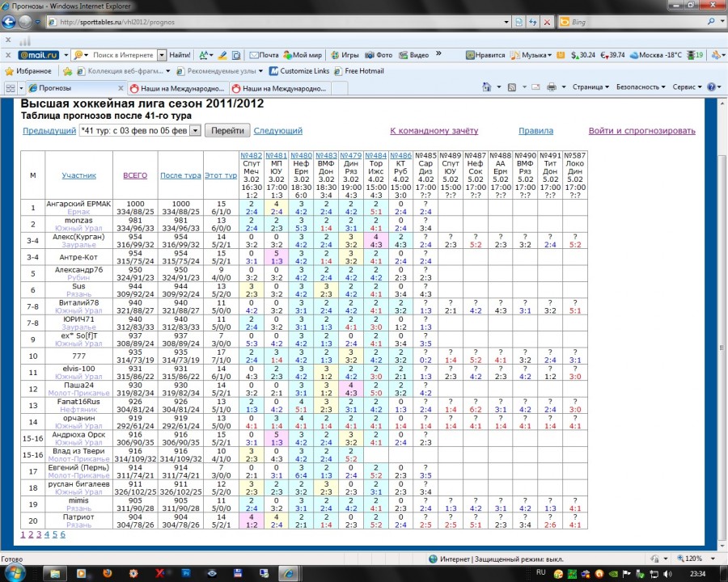Click in the Bing search field
728x582 pixels.
coord(631,23)
